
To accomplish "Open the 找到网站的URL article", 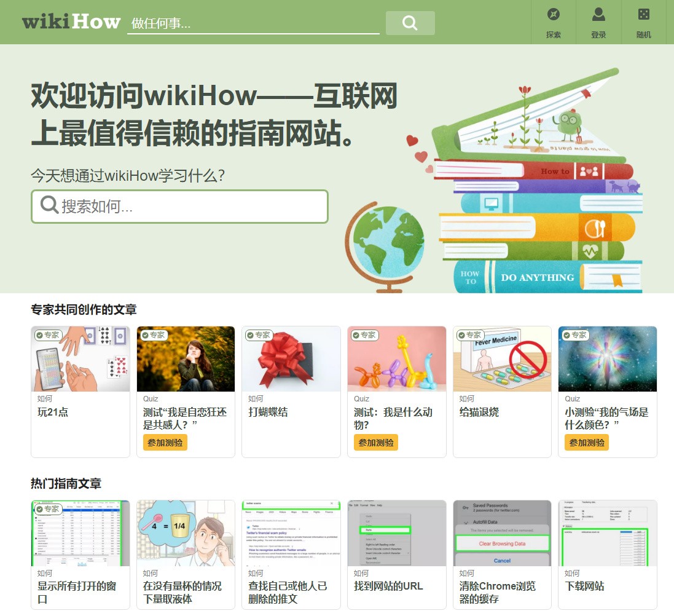I will [388, 586].
